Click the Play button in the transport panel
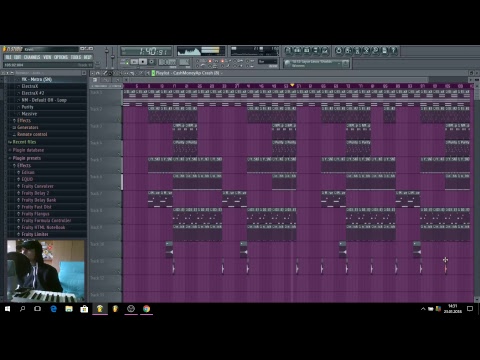Image resolution: width=480 pixels, height=360 pixels. [x=134, y=62]
